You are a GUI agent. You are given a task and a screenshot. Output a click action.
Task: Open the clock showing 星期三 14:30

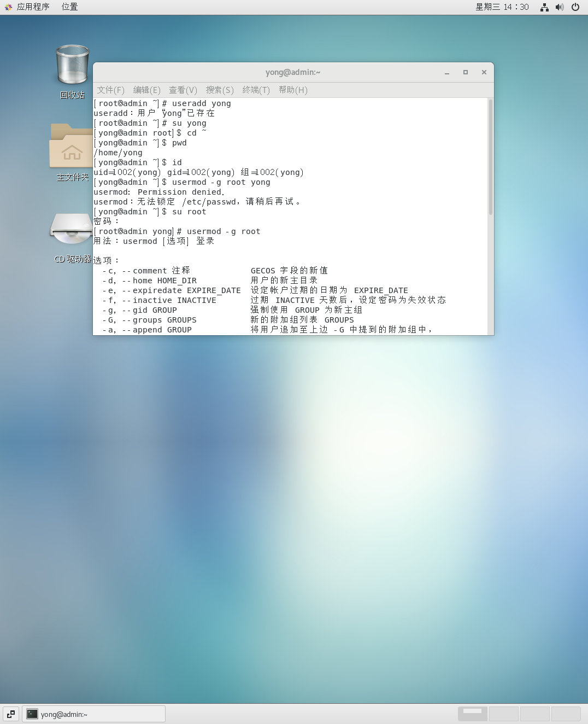point(502,7)
